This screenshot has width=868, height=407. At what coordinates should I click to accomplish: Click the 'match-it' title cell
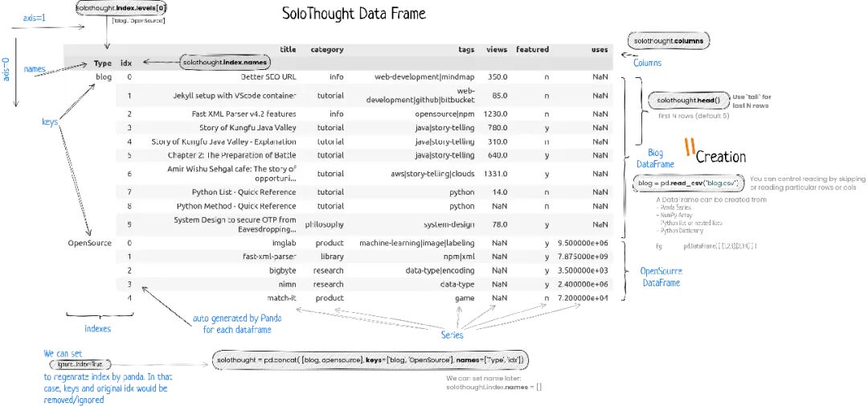282,298
